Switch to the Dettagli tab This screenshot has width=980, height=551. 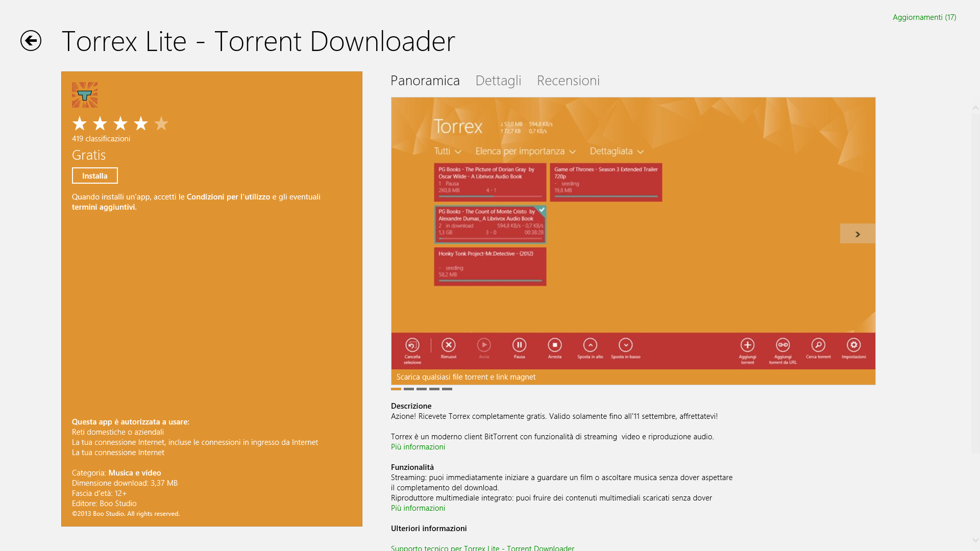tap(498, 81)
